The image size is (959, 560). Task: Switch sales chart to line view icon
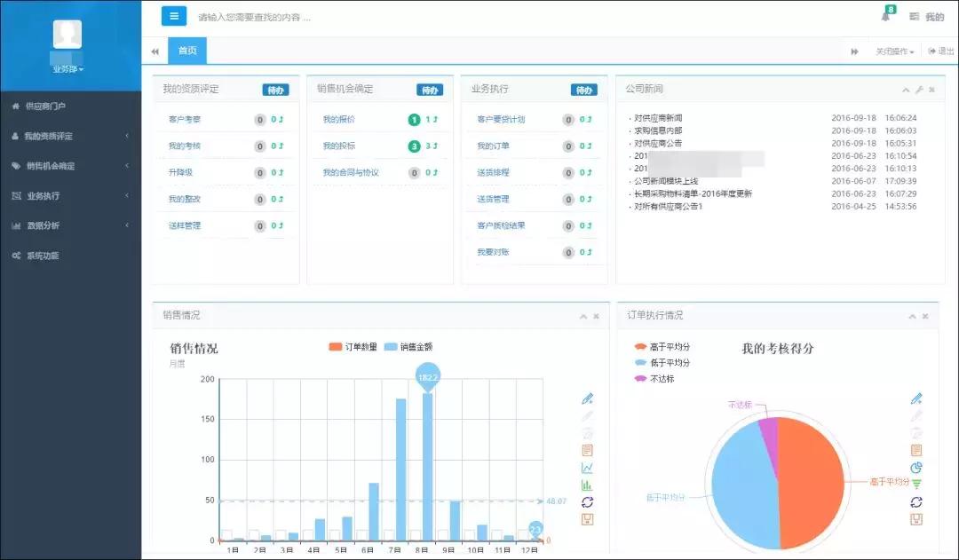pos(587,469)
